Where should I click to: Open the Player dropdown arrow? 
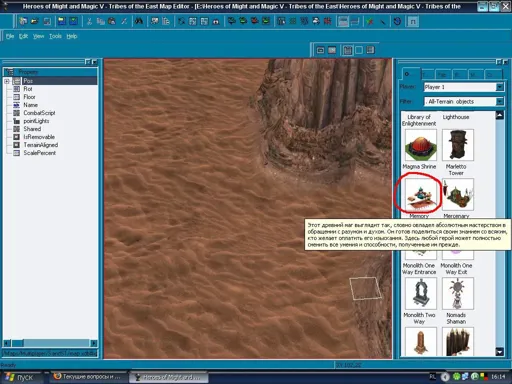pos(499,87)
